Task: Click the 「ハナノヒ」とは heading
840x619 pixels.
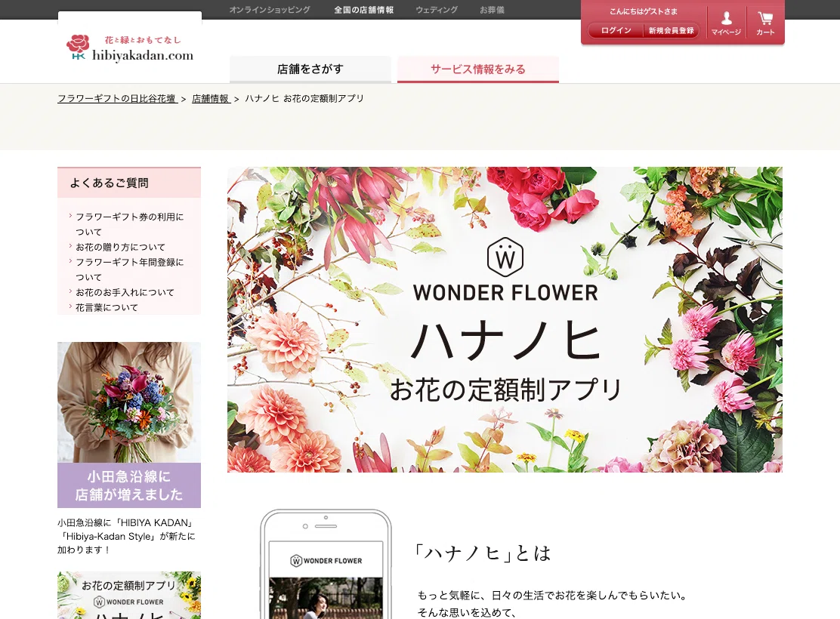Action: click(482, 553)
